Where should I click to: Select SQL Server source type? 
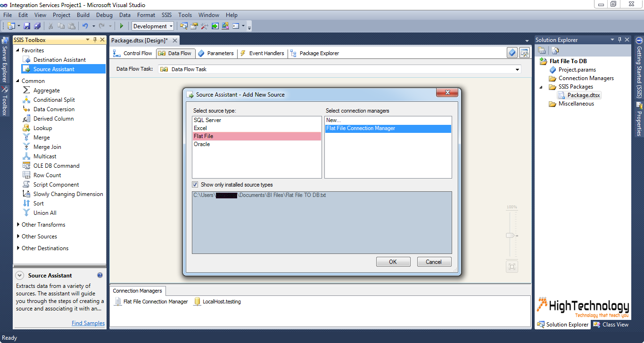(257, 120)
